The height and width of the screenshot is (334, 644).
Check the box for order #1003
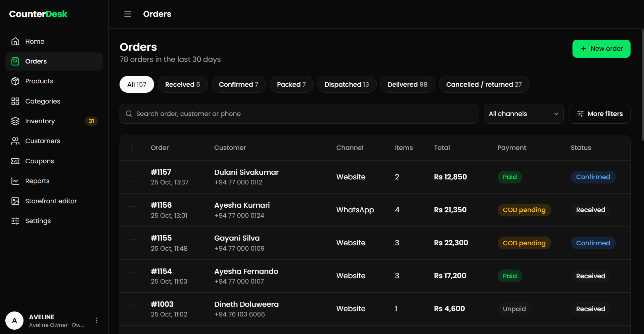(x=133, y=309)
